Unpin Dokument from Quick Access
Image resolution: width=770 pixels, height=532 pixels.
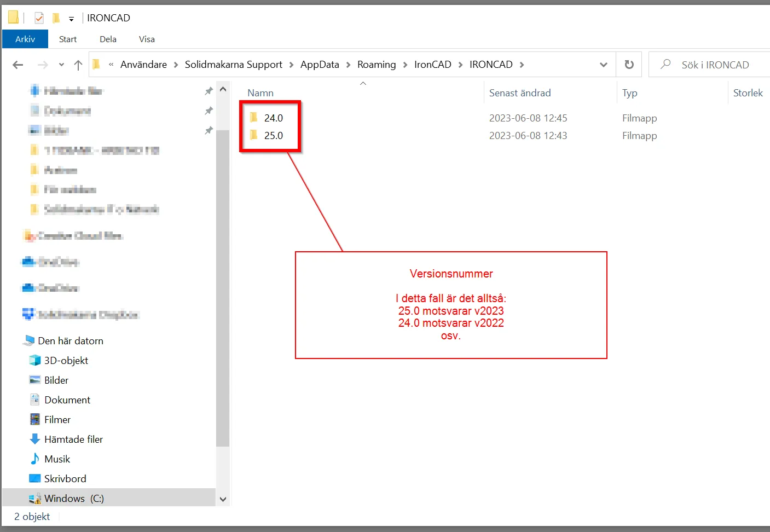pyautogui.click(x=209, y=111)
